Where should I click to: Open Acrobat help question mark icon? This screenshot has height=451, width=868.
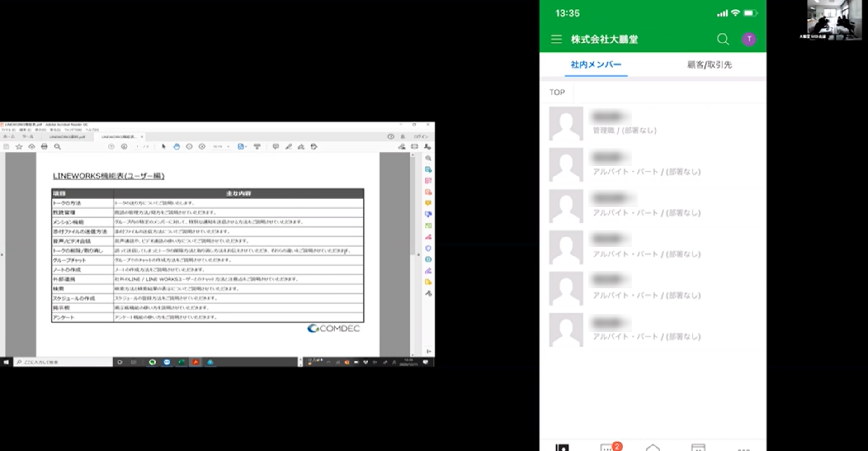tap(391, 137)
